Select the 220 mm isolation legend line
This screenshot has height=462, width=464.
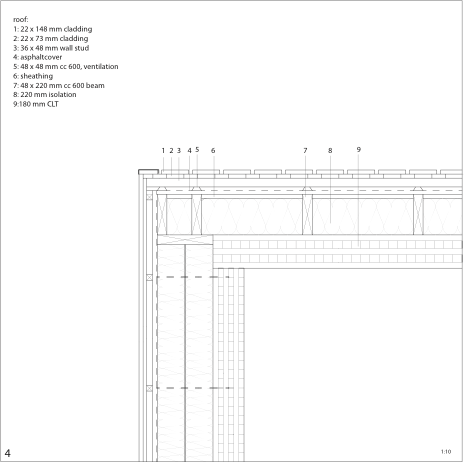coord(45,95)
